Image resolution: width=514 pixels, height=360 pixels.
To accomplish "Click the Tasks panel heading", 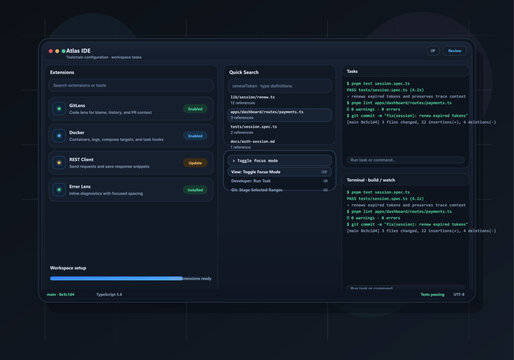I will [x=352, y=71].
